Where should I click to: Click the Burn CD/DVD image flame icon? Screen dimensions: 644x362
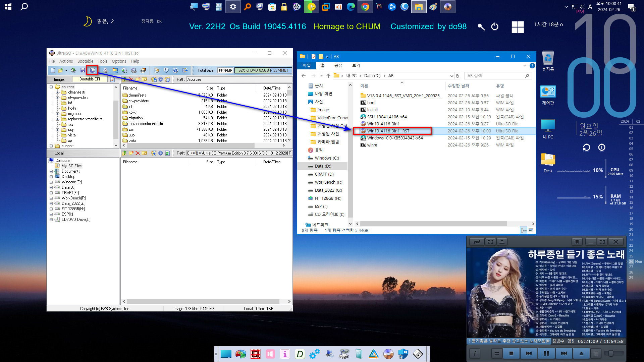143,70
